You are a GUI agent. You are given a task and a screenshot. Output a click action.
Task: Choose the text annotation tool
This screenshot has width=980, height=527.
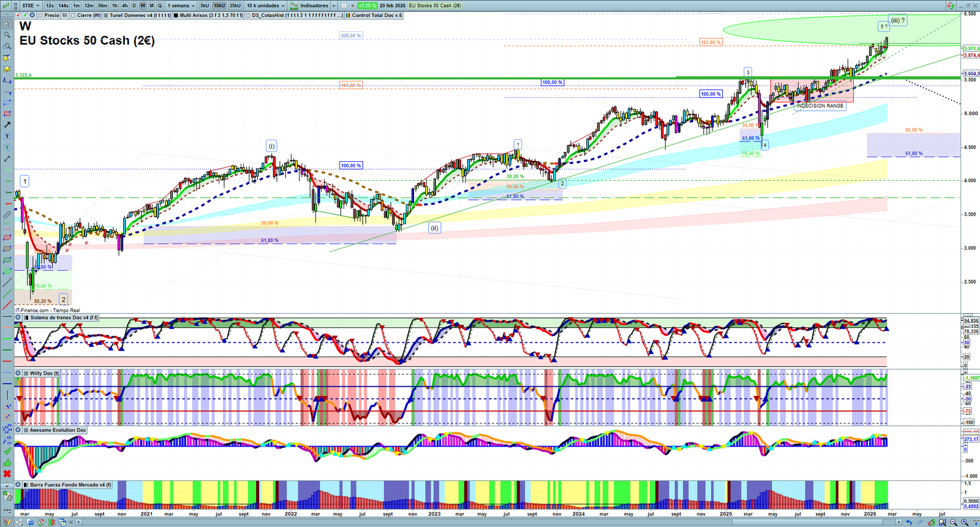pyautogui.click(x=7, y=136)
